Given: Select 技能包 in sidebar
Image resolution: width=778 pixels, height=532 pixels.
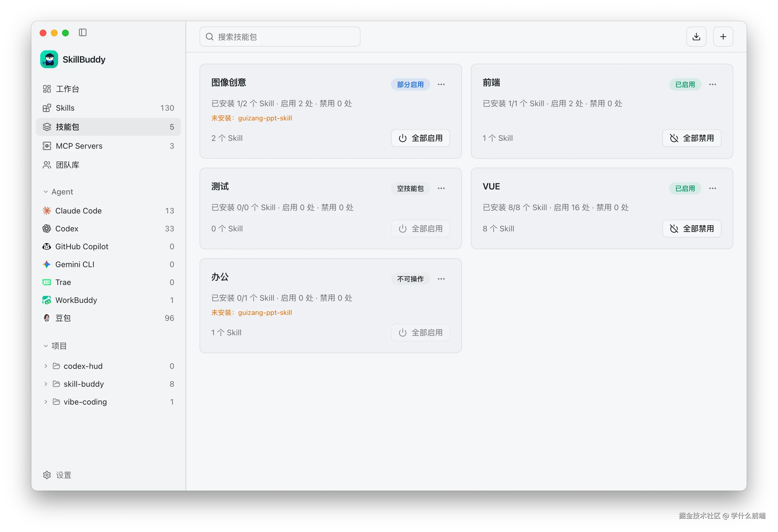Looking at the screenshot, I should coord(108,127).
